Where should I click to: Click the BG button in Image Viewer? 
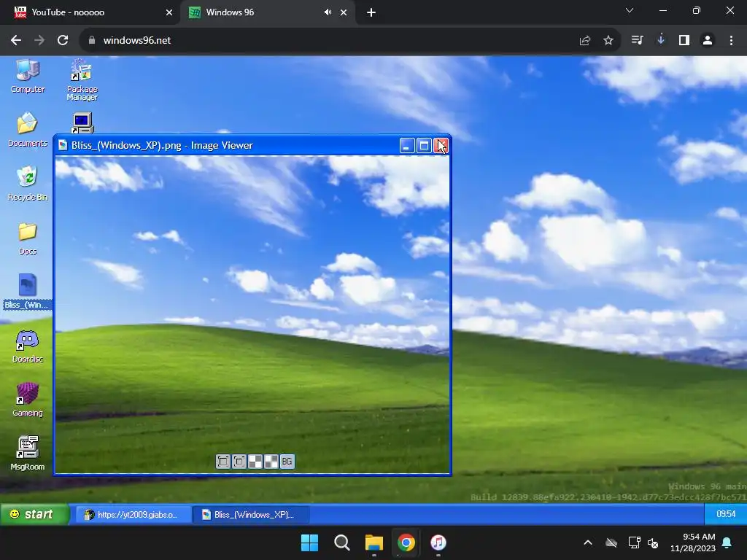pyautogui.click(x=287, y=462)
